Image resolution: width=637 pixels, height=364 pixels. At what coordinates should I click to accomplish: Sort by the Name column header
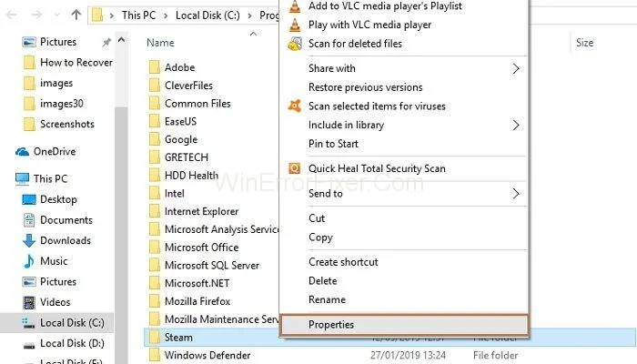[160, 43]
